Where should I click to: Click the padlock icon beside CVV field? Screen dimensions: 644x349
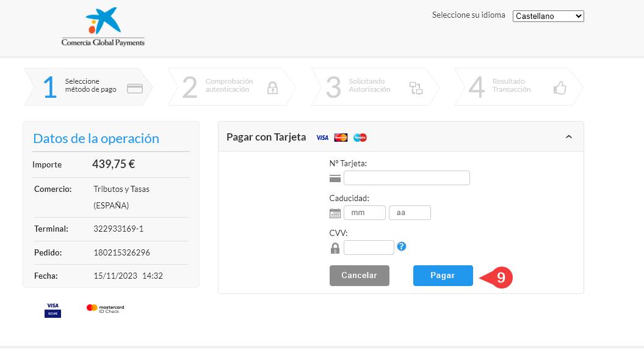tap(335, 248)
